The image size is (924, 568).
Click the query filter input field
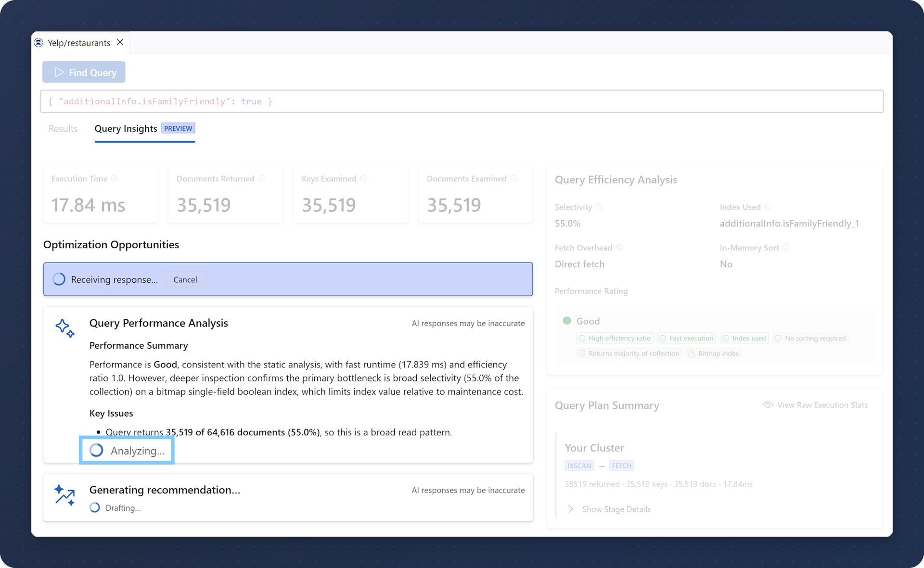tap(462, 101)
